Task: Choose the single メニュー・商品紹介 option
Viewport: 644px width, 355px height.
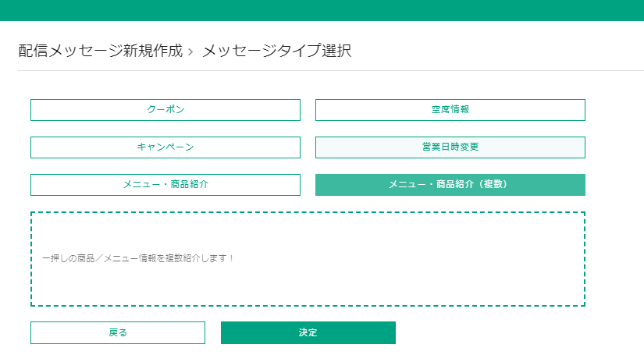Action: coord(165,185)
